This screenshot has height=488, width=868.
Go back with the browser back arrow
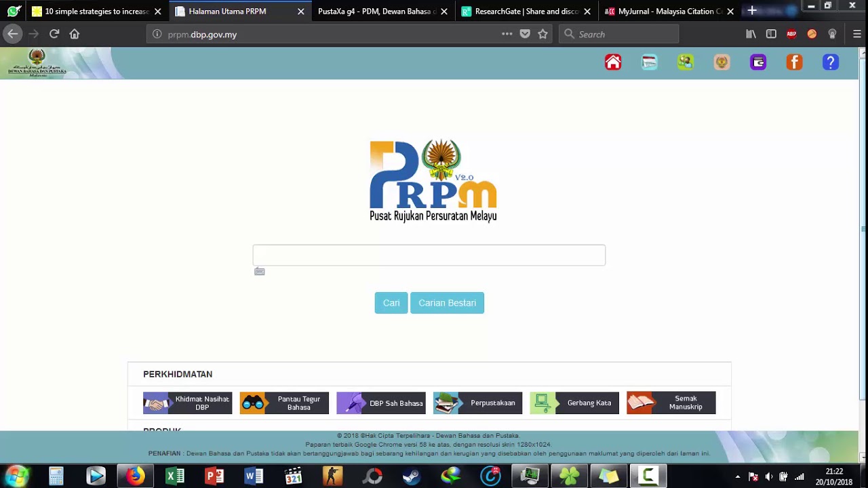tap(13, 34)
